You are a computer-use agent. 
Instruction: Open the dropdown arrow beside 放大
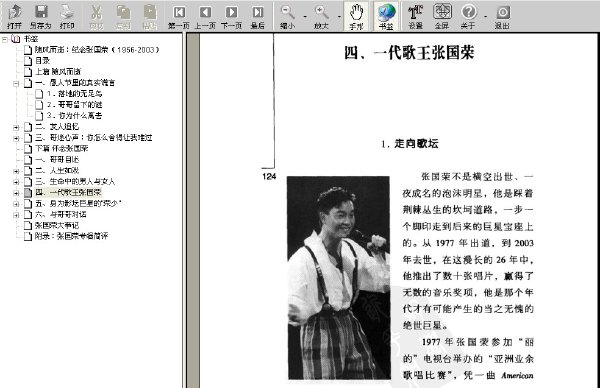(339, 16)
